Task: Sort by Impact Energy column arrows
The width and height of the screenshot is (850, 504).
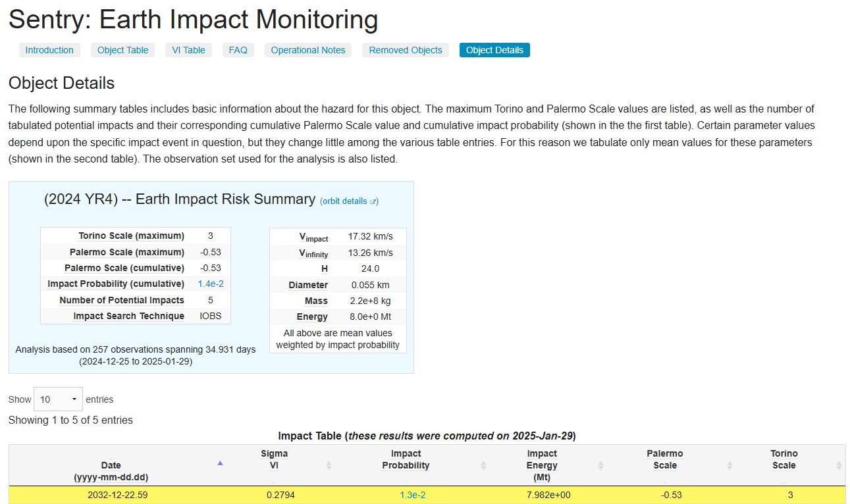Action: click(600, 465)
